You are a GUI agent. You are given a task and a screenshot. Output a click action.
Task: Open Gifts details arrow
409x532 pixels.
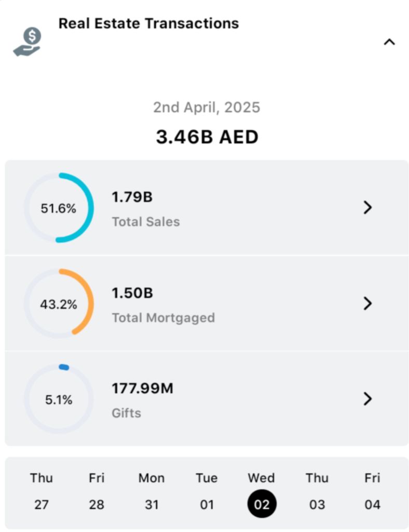tap(367, 399)
